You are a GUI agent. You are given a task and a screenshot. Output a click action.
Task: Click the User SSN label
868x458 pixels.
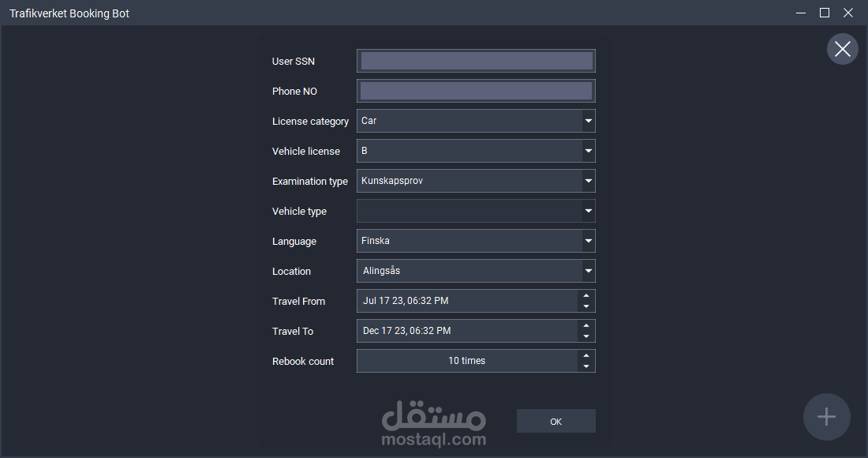tap(294, 62)
